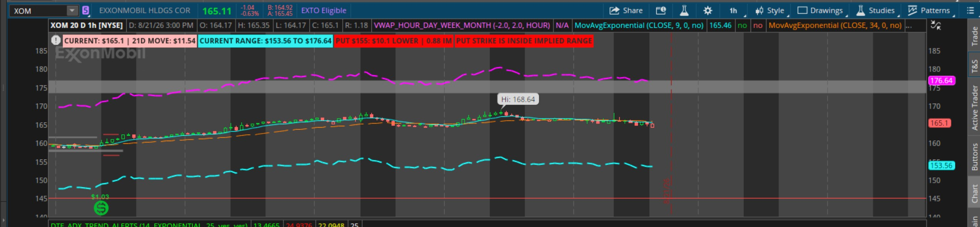Open chart settings gear icon

point(707,10)
